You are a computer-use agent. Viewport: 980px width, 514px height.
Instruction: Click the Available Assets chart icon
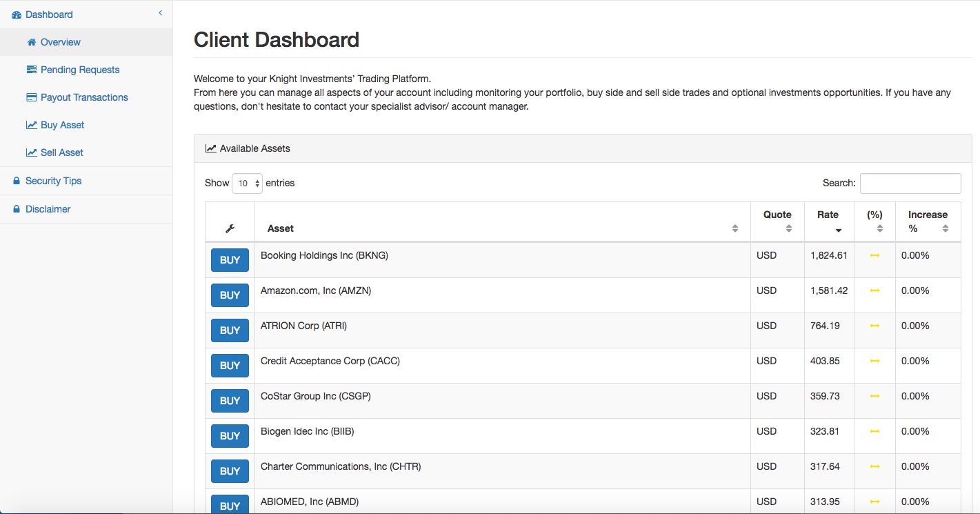(x=210, y=148)
